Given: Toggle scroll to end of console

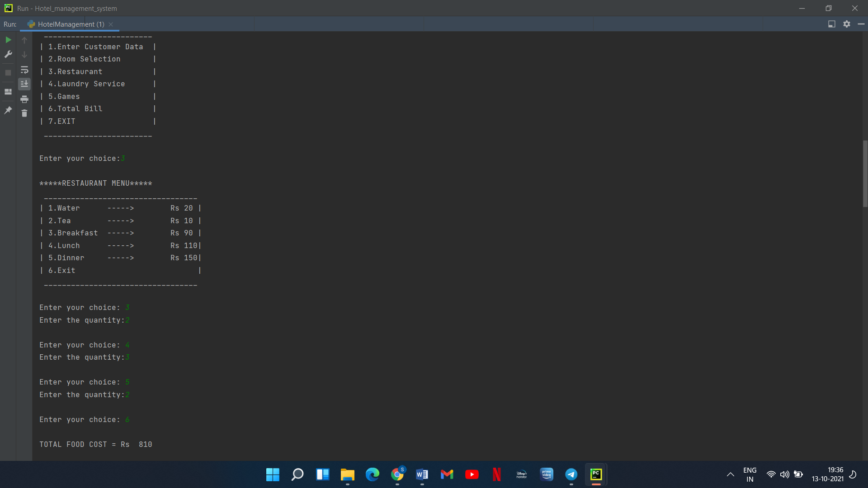Looking at the screenshot, I should click(x=24, y=84).
